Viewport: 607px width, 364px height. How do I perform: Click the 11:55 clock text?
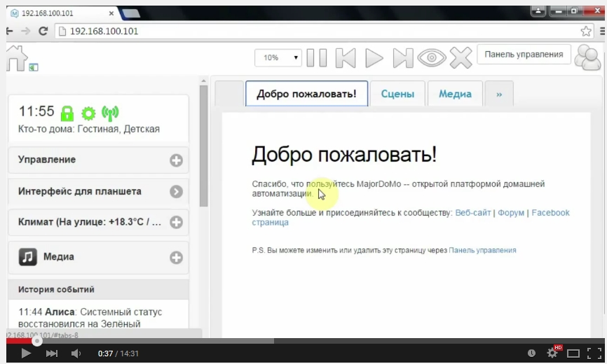[x=36, y=111]
